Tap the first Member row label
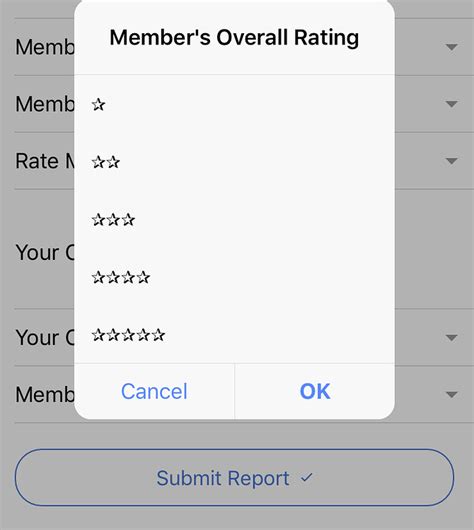 [45, 47]
